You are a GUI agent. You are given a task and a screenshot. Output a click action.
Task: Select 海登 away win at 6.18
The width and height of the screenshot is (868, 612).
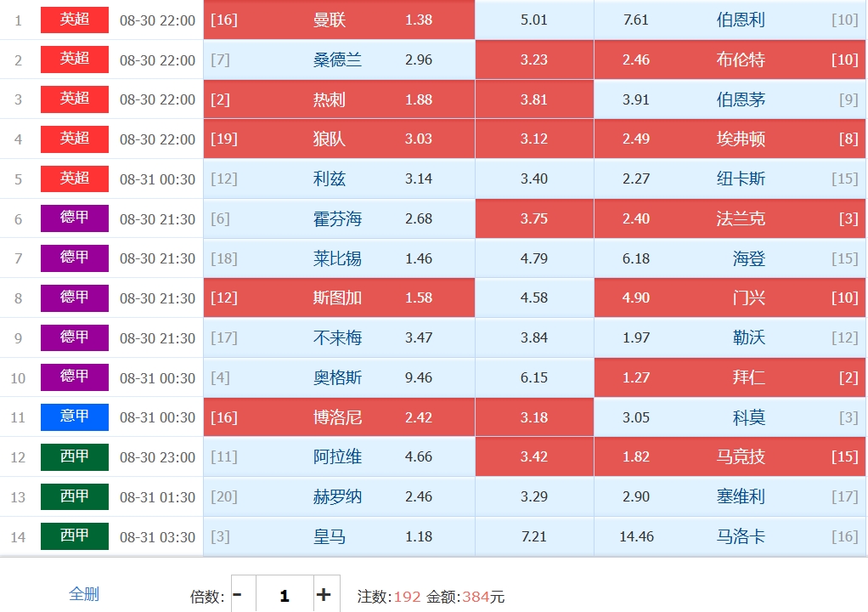tap(730, 258)
